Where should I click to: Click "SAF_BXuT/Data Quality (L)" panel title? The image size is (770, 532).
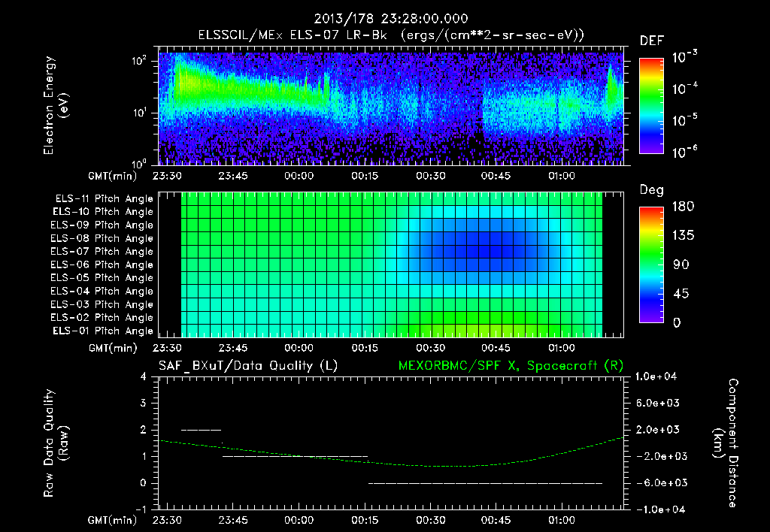click(248, 366)
